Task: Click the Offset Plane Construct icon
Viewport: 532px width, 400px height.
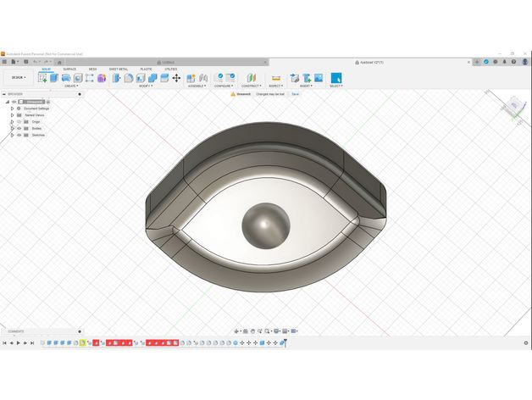Action: click(x=251, y=78)
